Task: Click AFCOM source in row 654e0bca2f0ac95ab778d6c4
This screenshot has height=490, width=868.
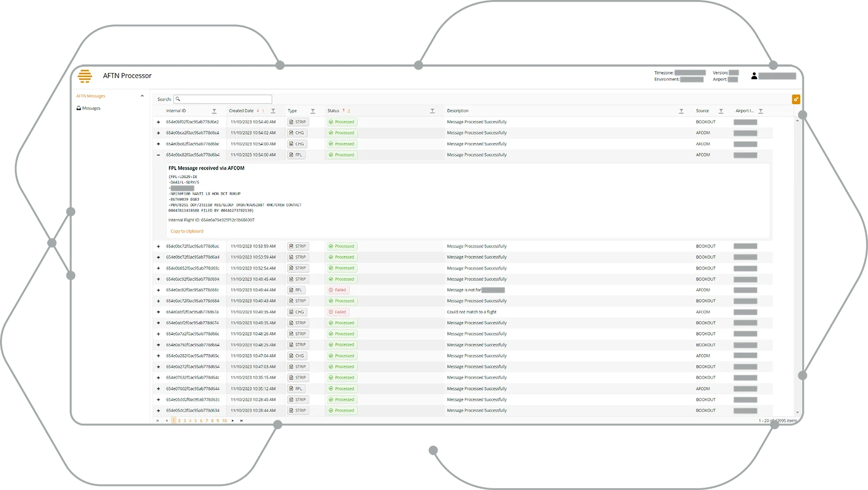Action: click(x=703, y=133)
